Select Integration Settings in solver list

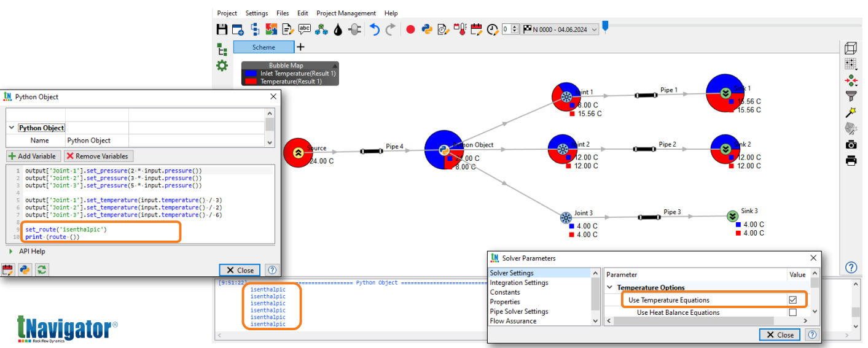519,282
